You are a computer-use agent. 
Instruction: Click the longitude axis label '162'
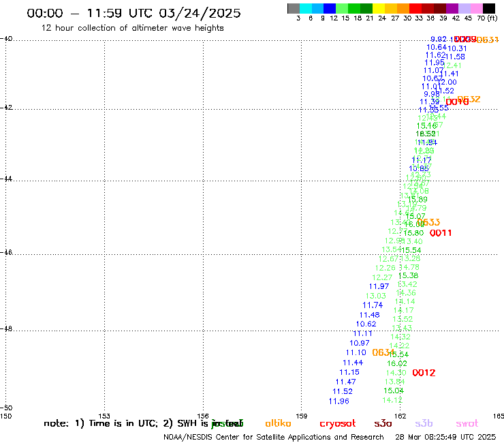coord(400,416)
